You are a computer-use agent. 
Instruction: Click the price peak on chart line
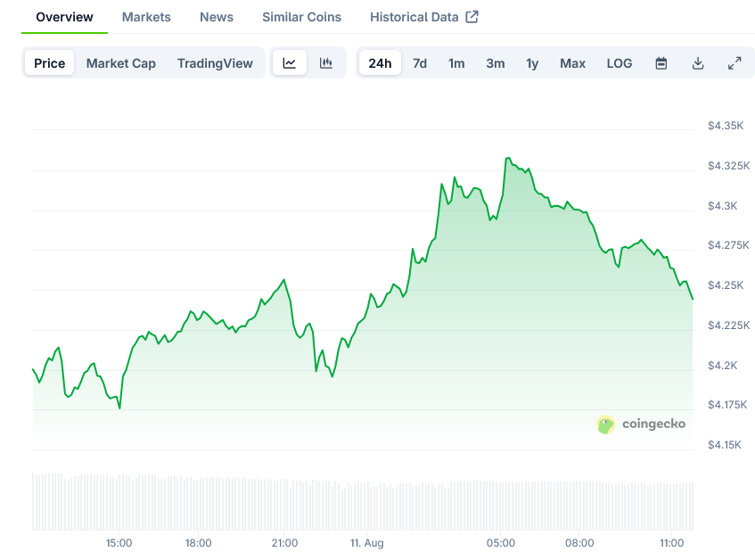(507, 158)
